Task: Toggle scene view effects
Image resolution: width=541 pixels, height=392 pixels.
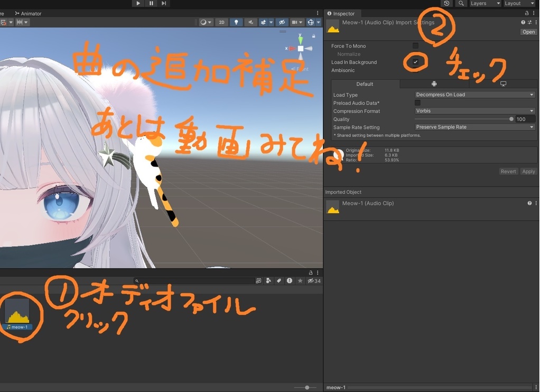Action: pos(264,22)
